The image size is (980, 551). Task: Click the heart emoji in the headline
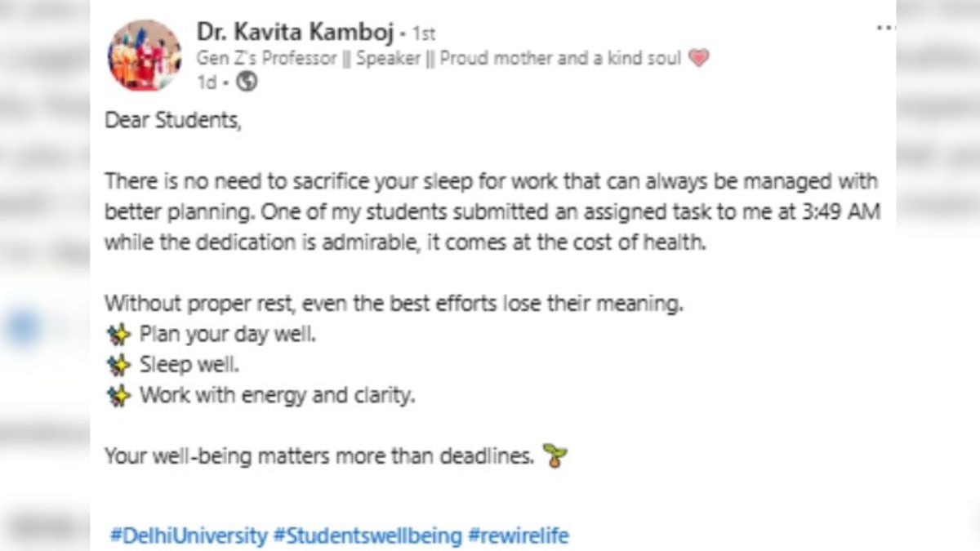698,58
